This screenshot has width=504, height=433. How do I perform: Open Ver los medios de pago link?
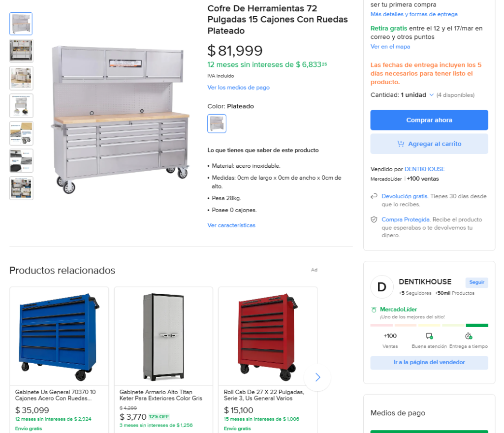pos(239,88)
